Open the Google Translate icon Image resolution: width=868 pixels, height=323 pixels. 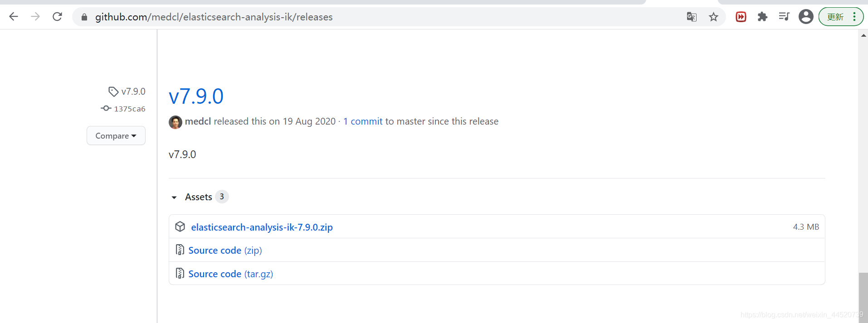coord(692,17)
